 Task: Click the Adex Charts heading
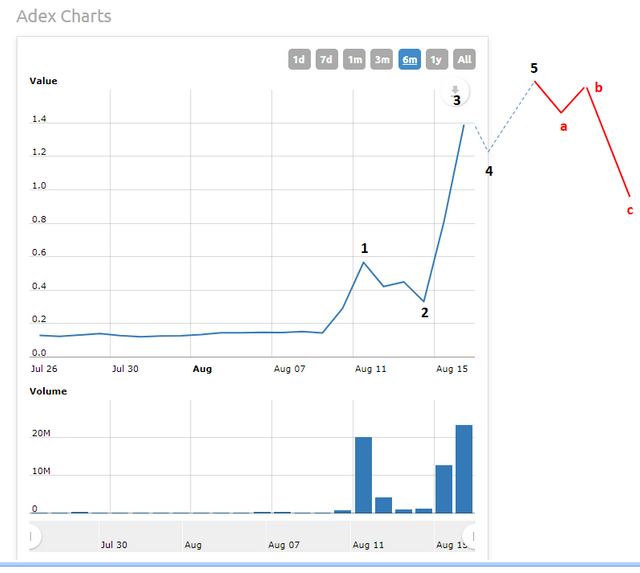pyautogui.click(x=64, y=16)
